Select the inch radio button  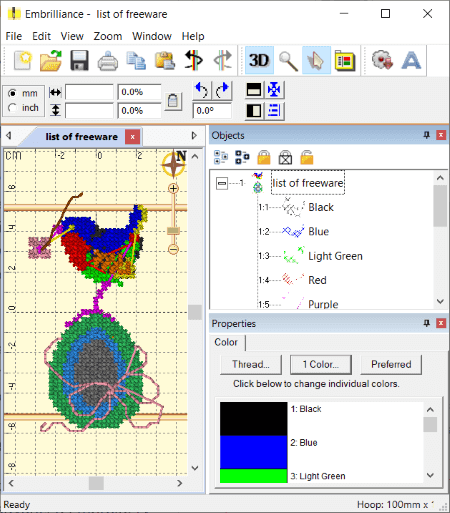pos(13,108)
